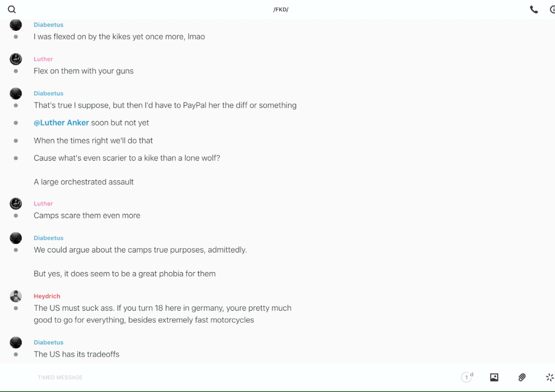Start a voice call with the phone icon
This screenshot has height=392, width=555.
click(x=534, y=10)
